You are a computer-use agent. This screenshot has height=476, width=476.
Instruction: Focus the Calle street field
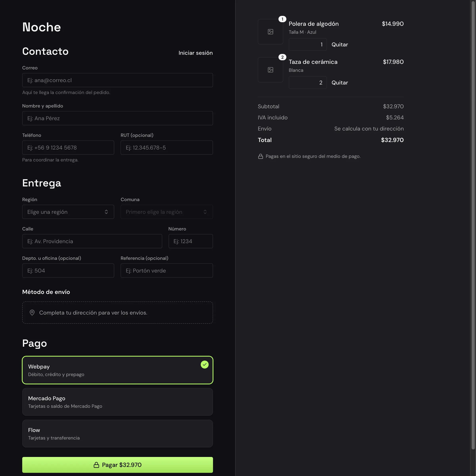(x=92, y=241)
